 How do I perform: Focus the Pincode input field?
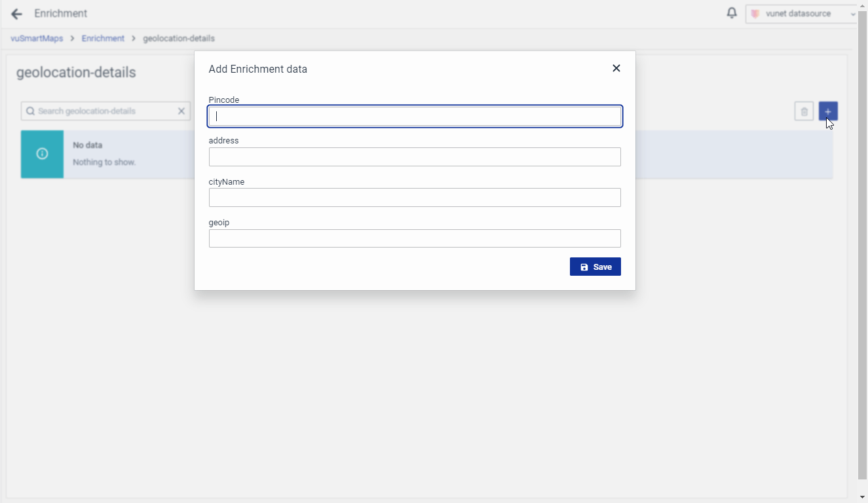tap(415, 117)
